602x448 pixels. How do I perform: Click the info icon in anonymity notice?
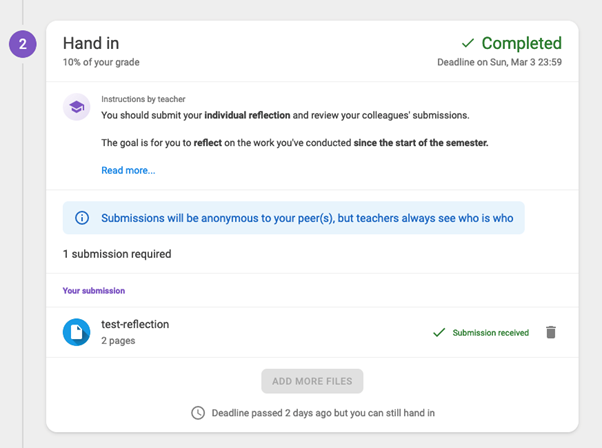click(82, 218)
